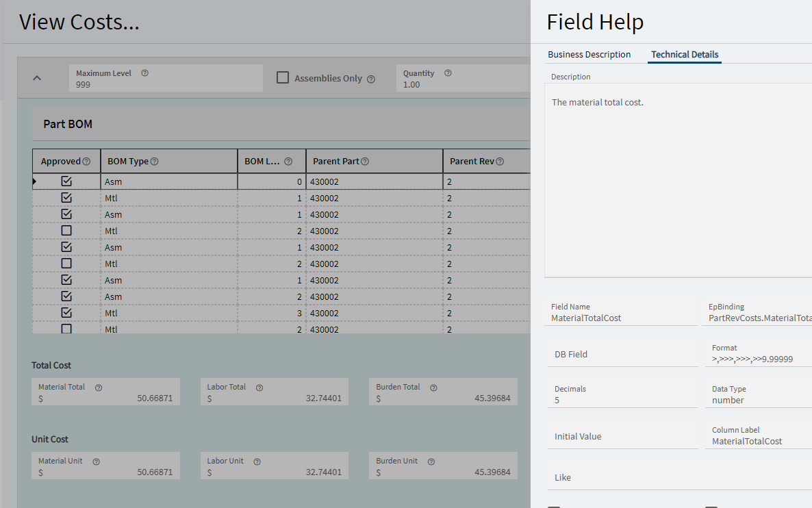The height and width of the screenshot is (508, 812).
Task: Click the Decimals field showing 5
Action: pyautogui.click(x=623, y=395)
